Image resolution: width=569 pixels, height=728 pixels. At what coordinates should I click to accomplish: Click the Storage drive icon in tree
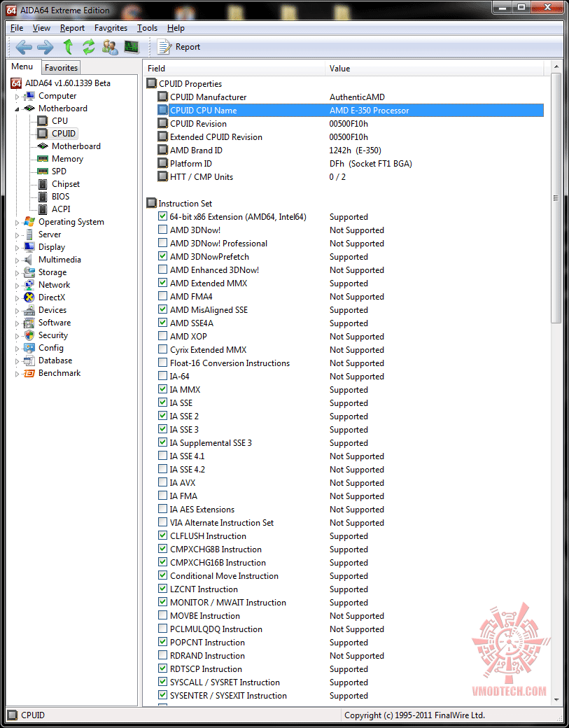(29, 272)
